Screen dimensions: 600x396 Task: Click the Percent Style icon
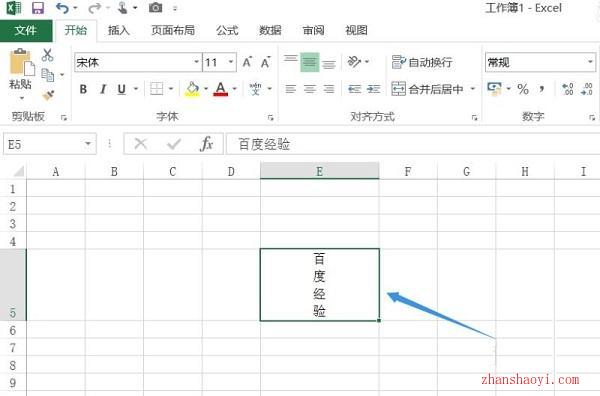click(523, 89)
